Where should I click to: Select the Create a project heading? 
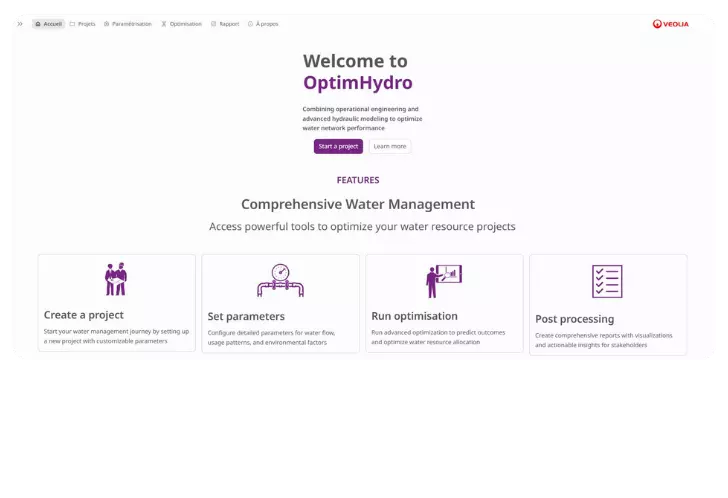tap(84, 315)
